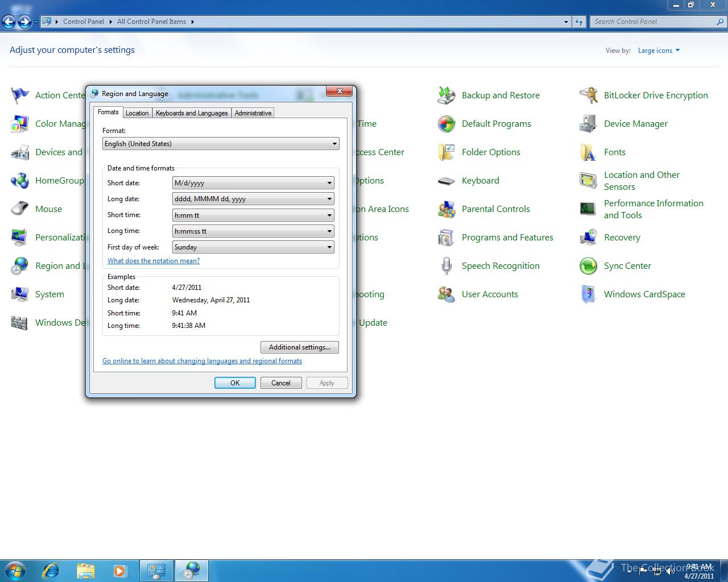Open the Recovery icon
The width and height of the screenshot is (728, 582).
pos(589,237)
